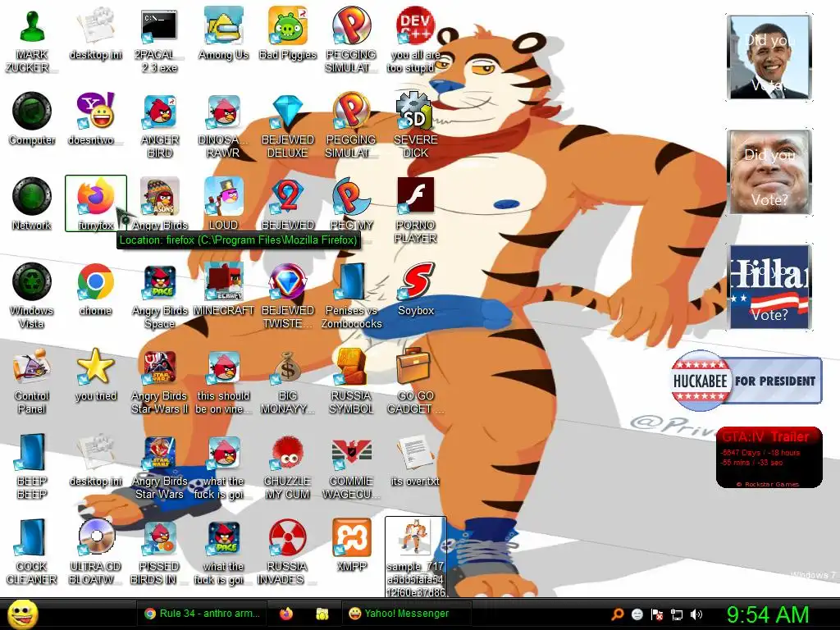The height and width of the screenshot is (630, 840).
Task: Open the 'its over.txt' text file
Action: point(415,453)
